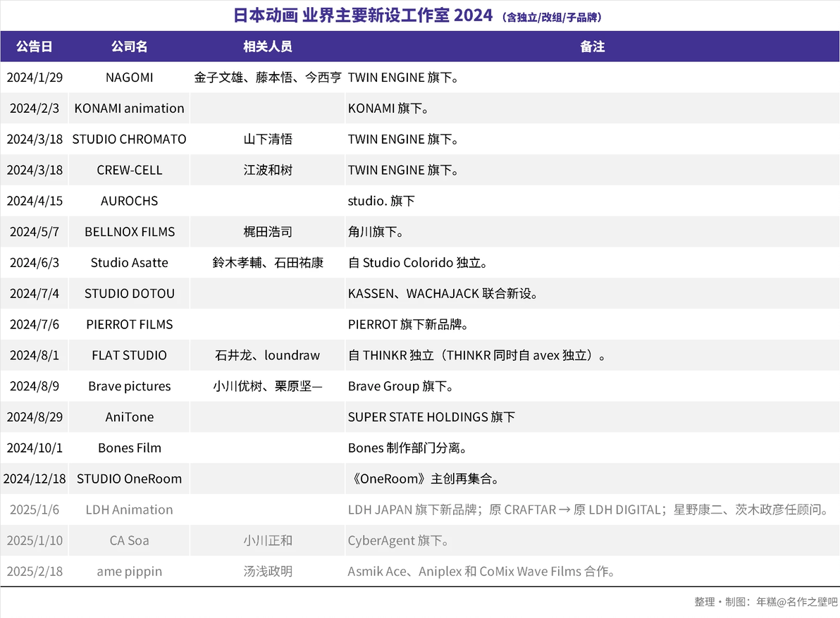
Task: Click the note 'KASSEN、WACHAJACK 联合新设'
Action: pyautogui.click(x=443, y=293)
